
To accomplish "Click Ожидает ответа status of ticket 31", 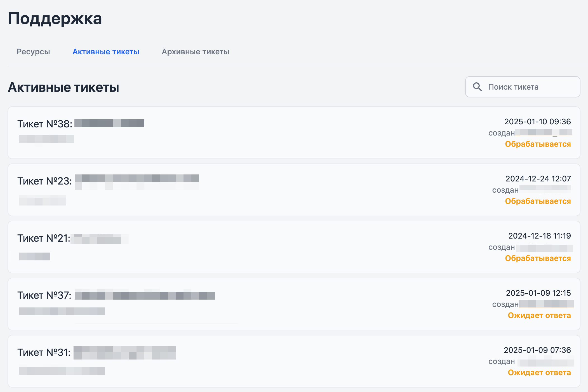I will pyautogui.click(x=539, y=372).
